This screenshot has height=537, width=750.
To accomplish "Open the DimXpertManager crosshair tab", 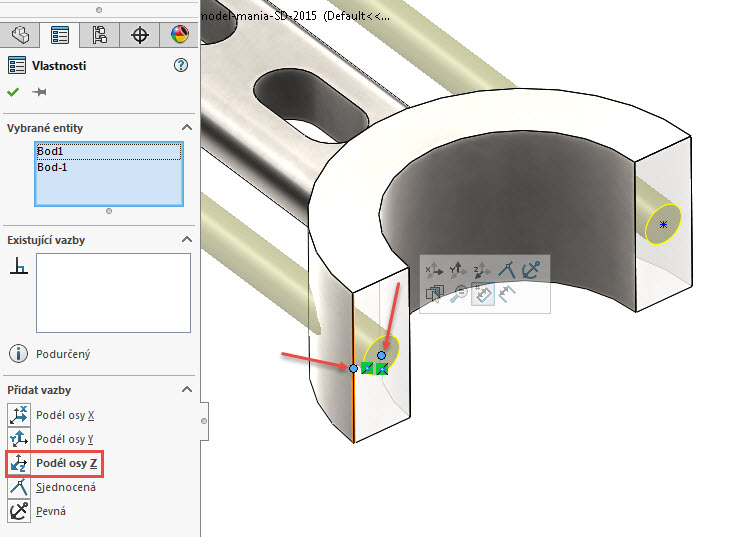I will point(140,35).
